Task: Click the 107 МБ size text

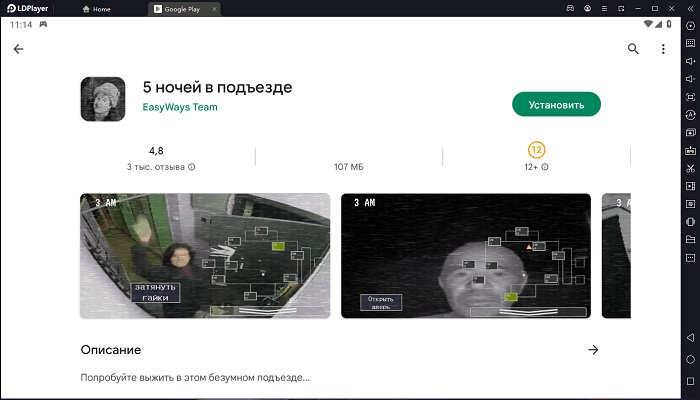Action: click(x=348, y=167)
